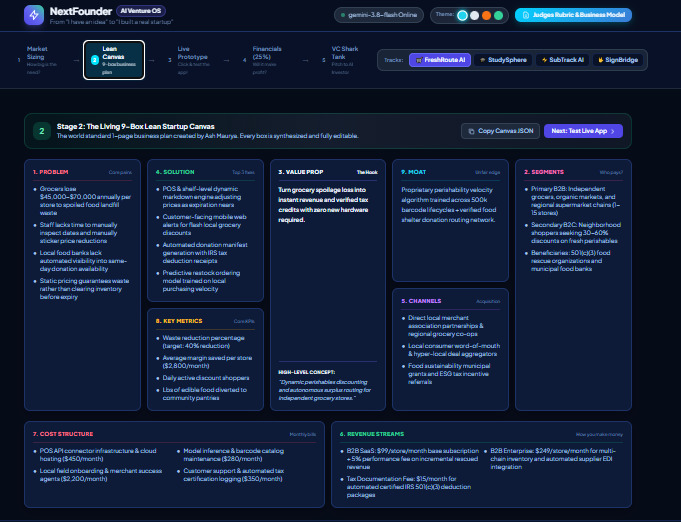The height and width of the screenshot is (522, 681).
Task: Click Copy Canvas JSON button
Action: click(500, 131)
